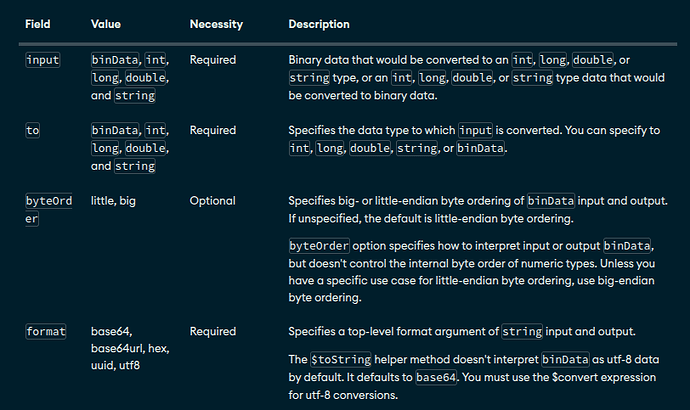Click "binData" in the to row's Value cell
The height and width of the screenshot is (410, 690).
click(113, 131)
